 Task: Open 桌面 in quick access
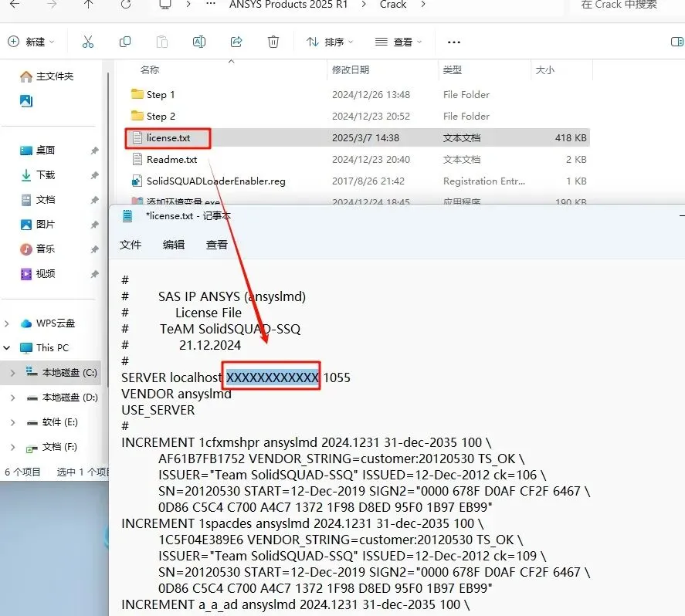tap(38, 151)
